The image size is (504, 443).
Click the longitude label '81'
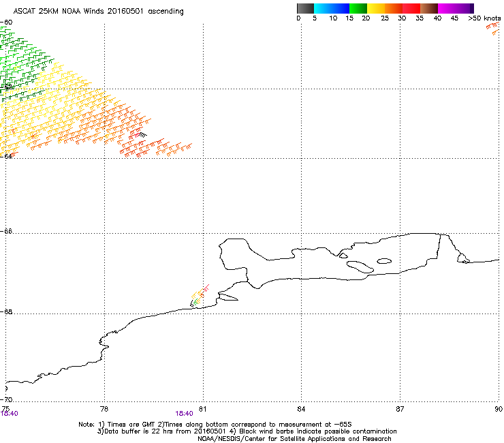click(202, 409)
